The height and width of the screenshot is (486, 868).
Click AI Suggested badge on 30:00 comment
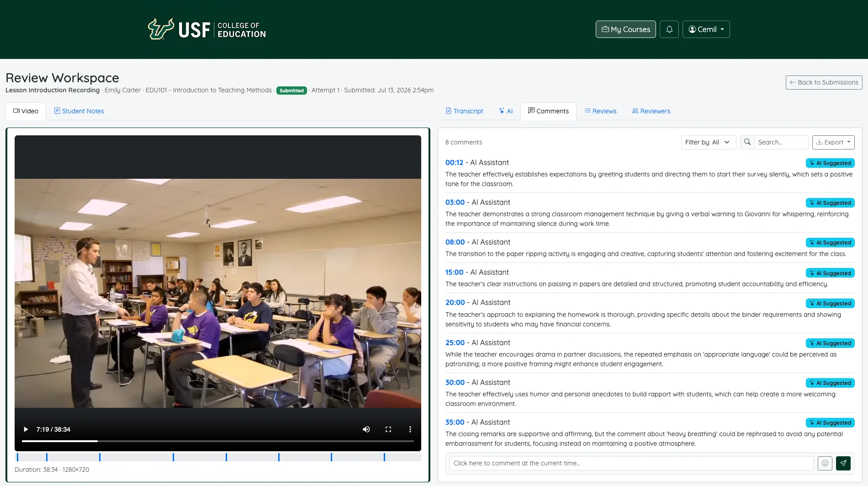(x=830, y=383)
